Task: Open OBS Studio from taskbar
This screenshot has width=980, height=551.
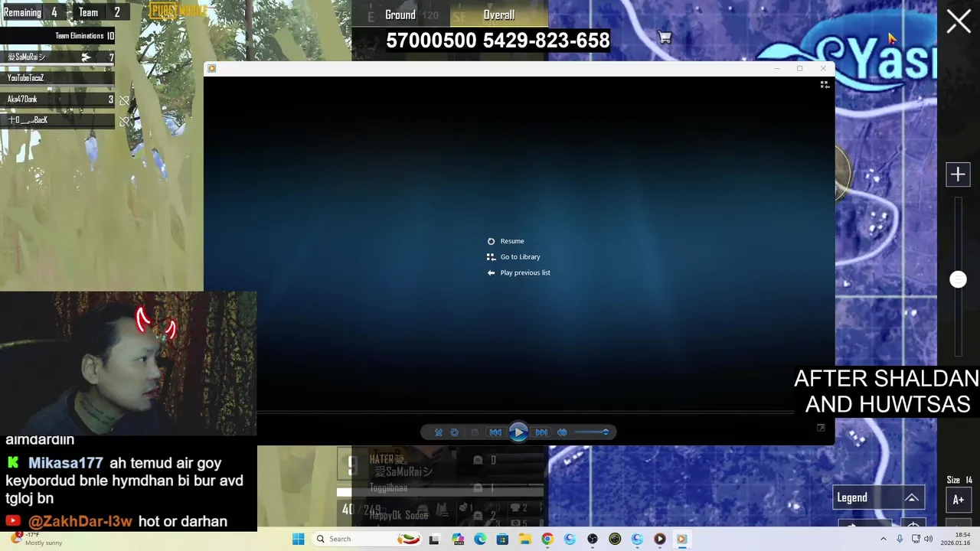Action: 592,539
